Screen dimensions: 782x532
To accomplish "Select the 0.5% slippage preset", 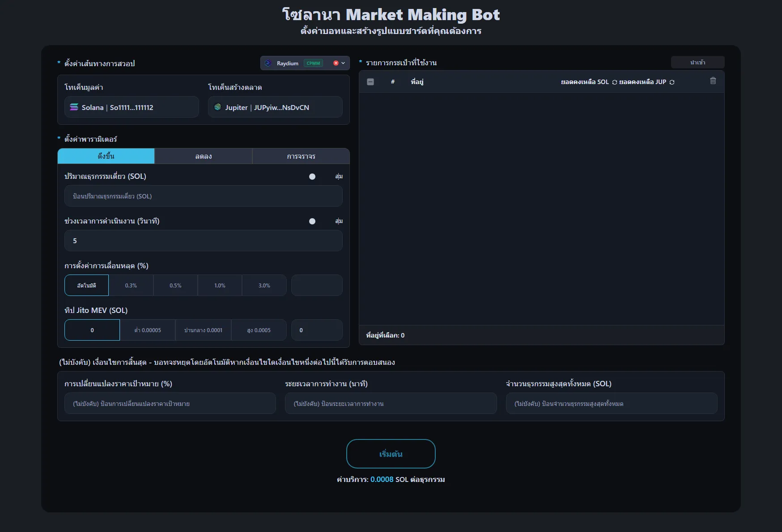I will coord(175,285).
